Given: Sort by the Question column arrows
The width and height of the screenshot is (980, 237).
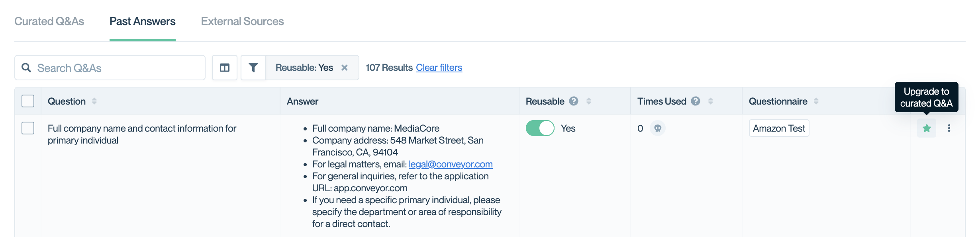Looking at the screenshot, I should click(94, 101).
